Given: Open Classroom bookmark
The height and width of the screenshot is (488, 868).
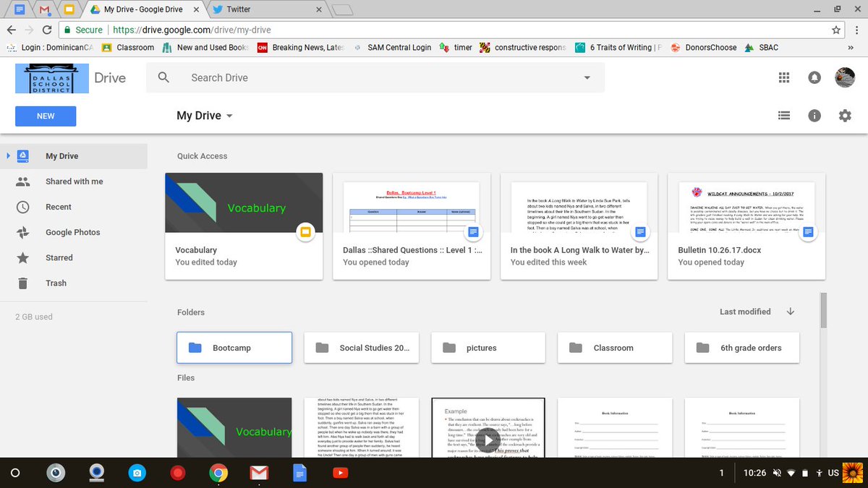Looking at the screenshot, I should (128, 48).
